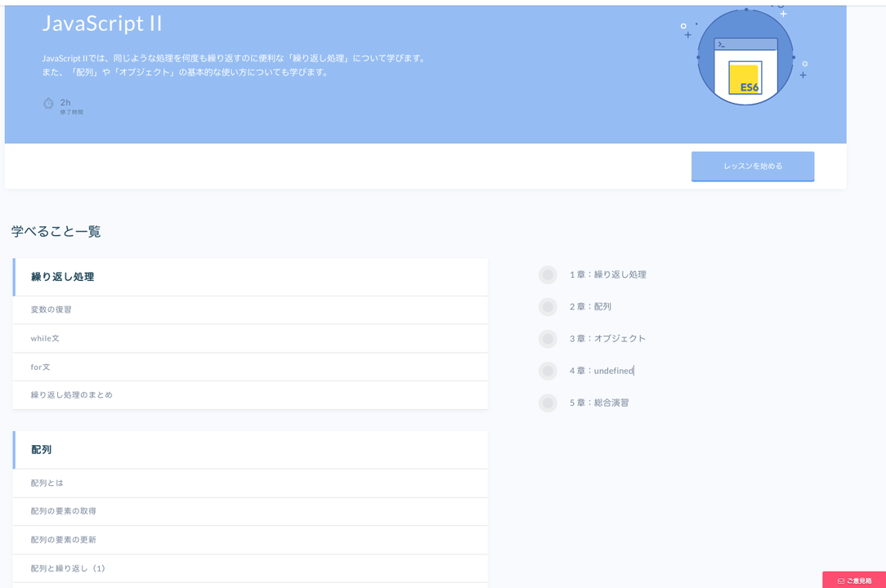This screenshot has width=886, height=588.
Task: Click the clock icon beside 2h
Action: click(x=48, y=103)
